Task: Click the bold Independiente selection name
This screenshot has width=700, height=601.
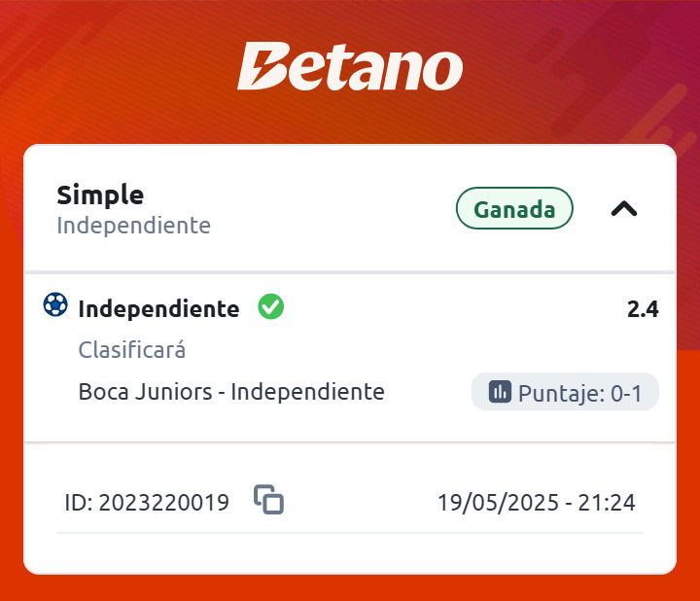Action: (x=158, y=309)
